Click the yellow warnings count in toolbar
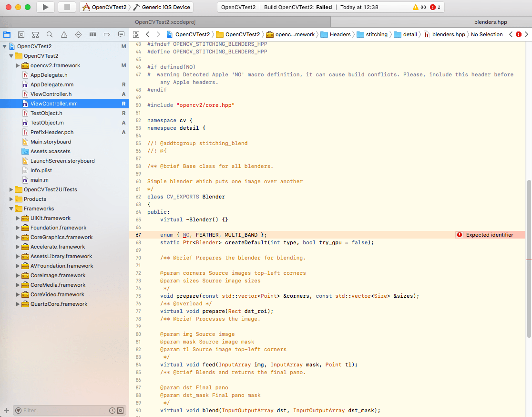Image resolution: width=532 pixels, height=417 pixels. coord(419,7)
